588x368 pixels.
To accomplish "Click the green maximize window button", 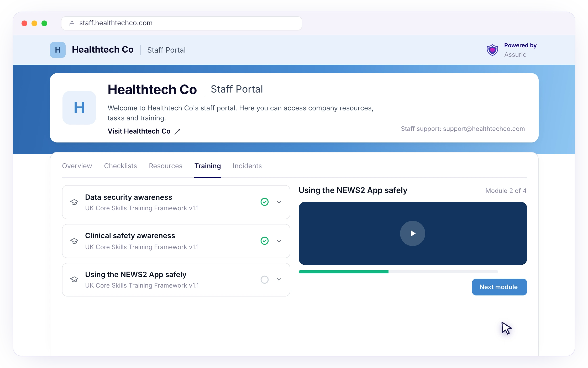I will click(44, 23).
